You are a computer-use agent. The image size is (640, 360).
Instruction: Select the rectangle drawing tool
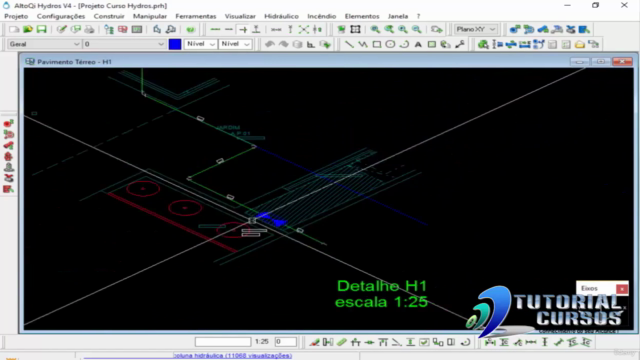pyautogui.click(x=377, y=44)
